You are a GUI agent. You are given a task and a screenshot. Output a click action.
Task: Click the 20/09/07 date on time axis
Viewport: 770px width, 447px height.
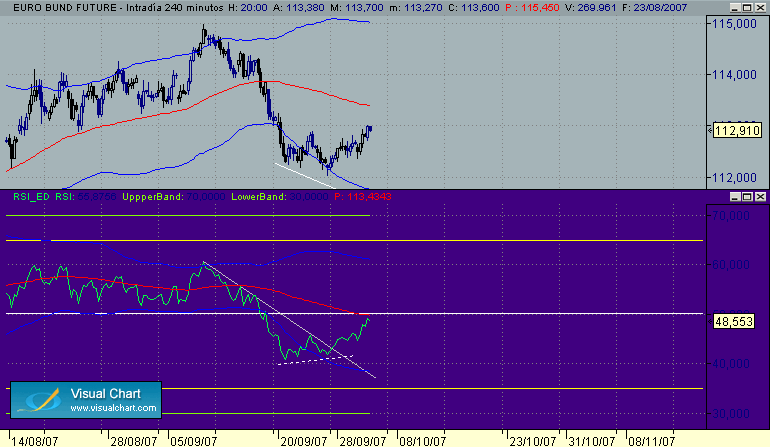303,441
